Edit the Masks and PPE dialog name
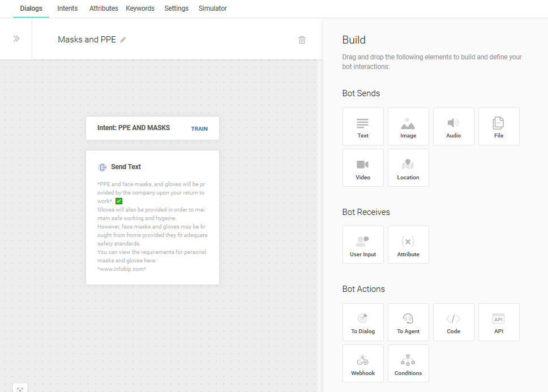 point(123,40)
